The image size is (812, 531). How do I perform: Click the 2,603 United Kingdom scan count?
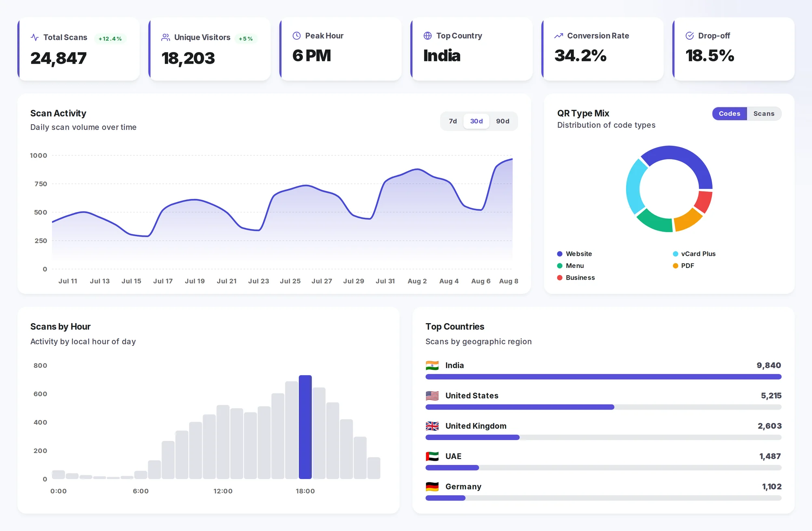coord(769,426)
